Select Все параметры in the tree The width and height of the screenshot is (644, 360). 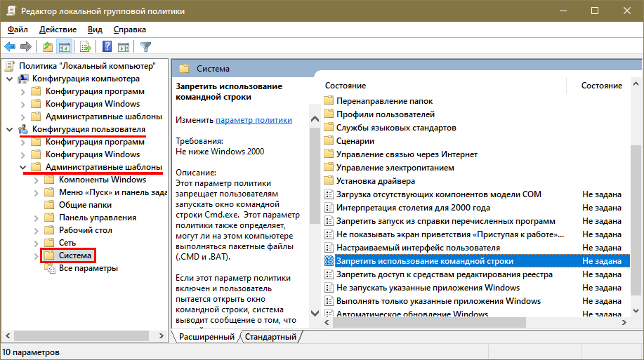click(x=88, y=269)
